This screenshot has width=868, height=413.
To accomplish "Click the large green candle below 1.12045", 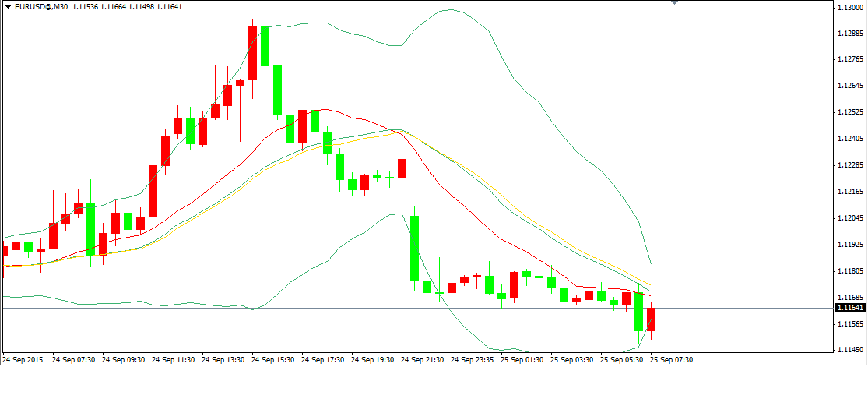I will pos(415,248).
